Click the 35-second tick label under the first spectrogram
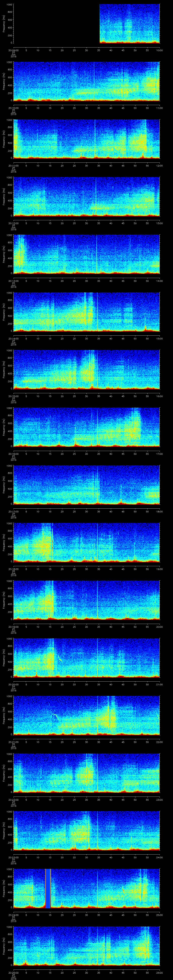The width and height of the screenshot is (173, 980). tap(98, 50)
